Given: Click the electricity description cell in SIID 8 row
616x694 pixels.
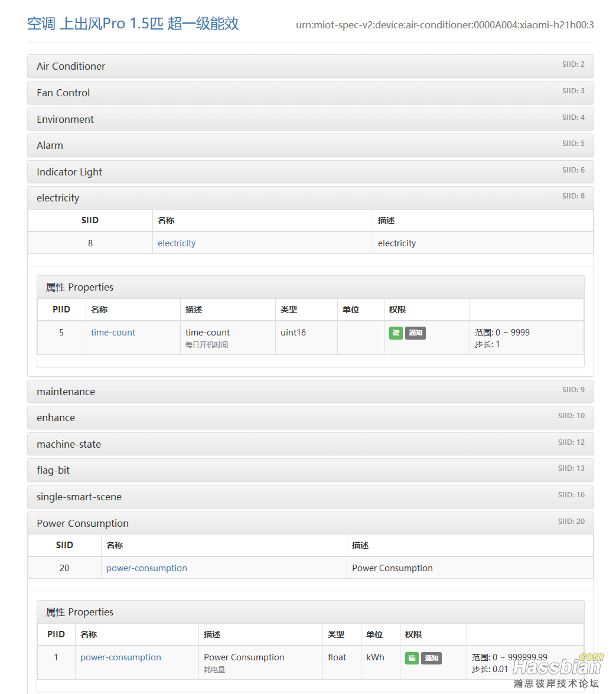Looking at the screenshot, I should (x=483, y=243).
